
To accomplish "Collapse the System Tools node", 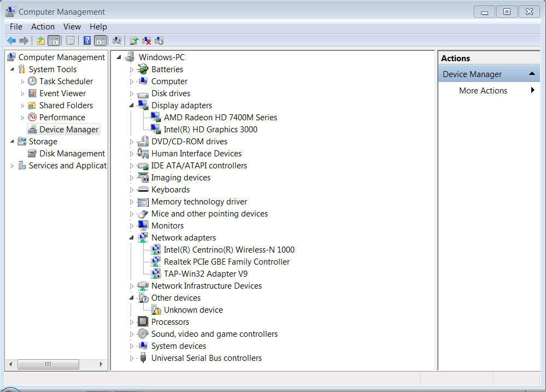I will [12, 69].
